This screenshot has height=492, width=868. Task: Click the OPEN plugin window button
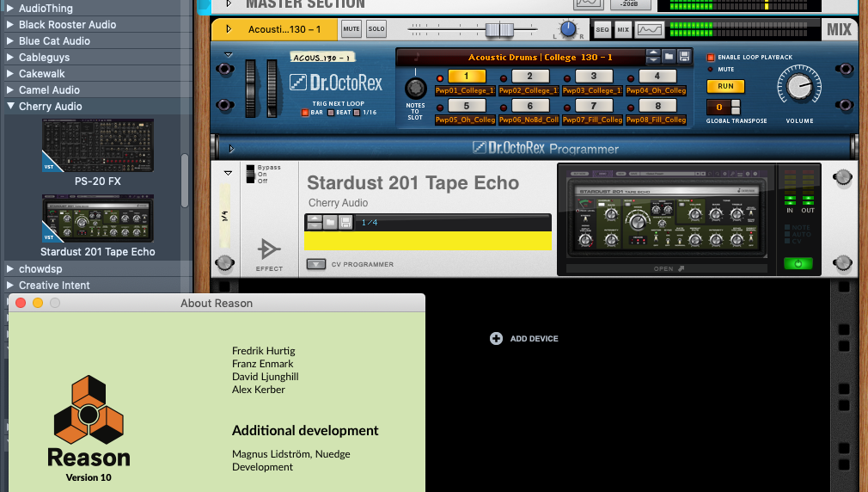[669, 268]
